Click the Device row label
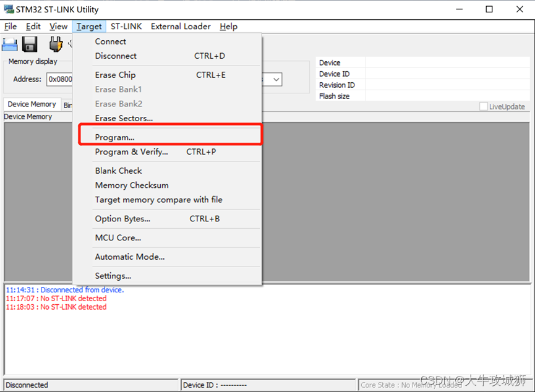Screen dimensions: 535x392 tap(330, 63)
